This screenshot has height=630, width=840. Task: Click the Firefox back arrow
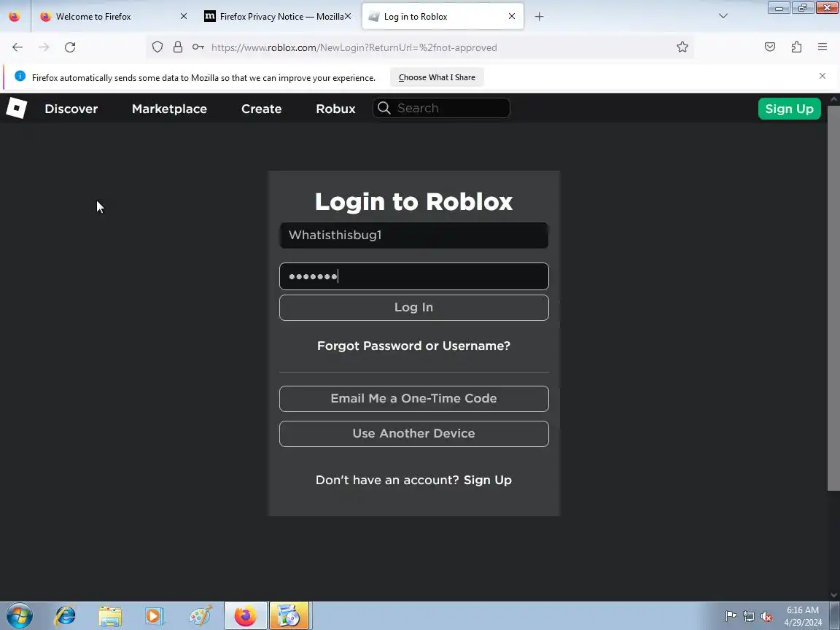click(17, 47)
